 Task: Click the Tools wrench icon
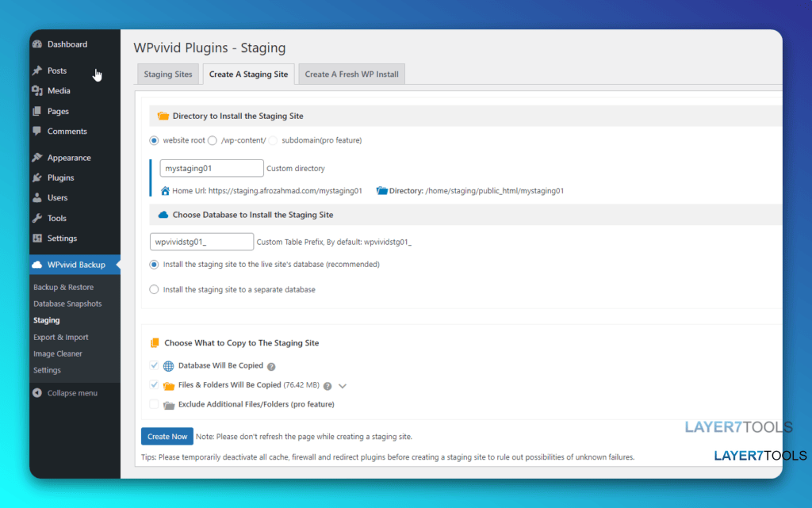click(x=37, y=218)
